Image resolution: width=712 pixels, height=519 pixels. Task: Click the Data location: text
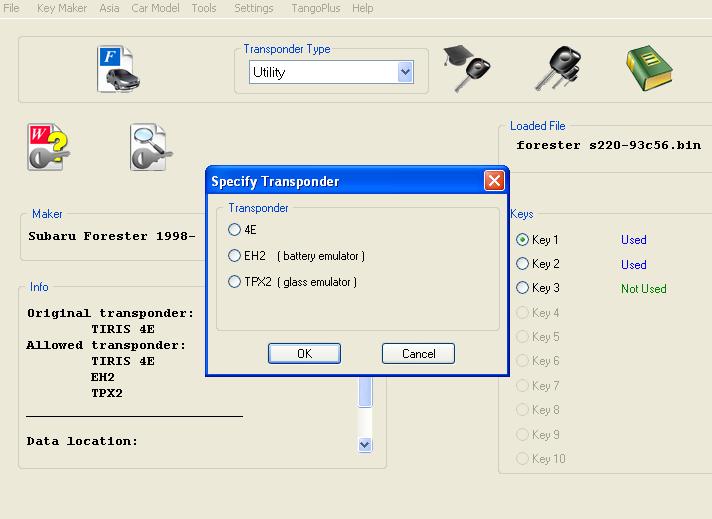coord(82,441)
